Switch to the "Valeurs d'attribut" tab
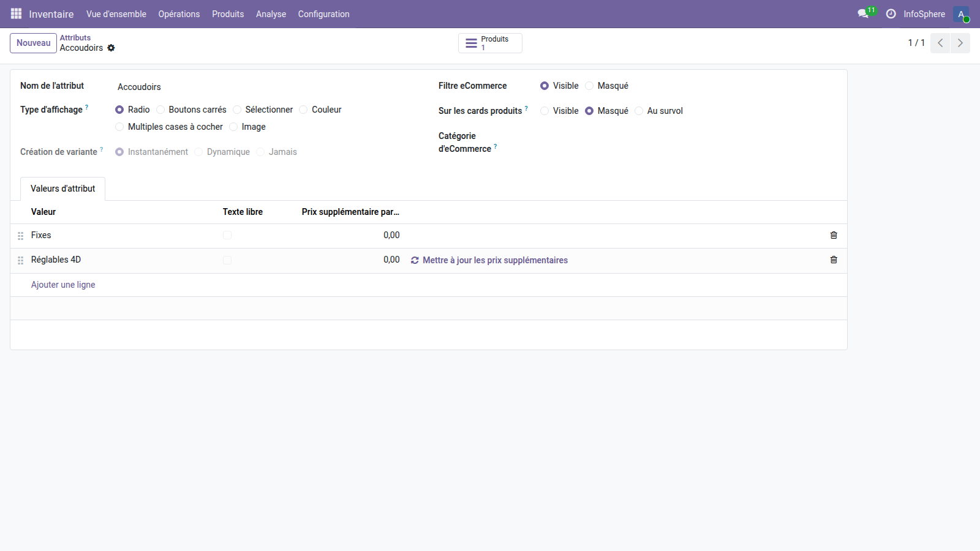 tap(62, 189)
